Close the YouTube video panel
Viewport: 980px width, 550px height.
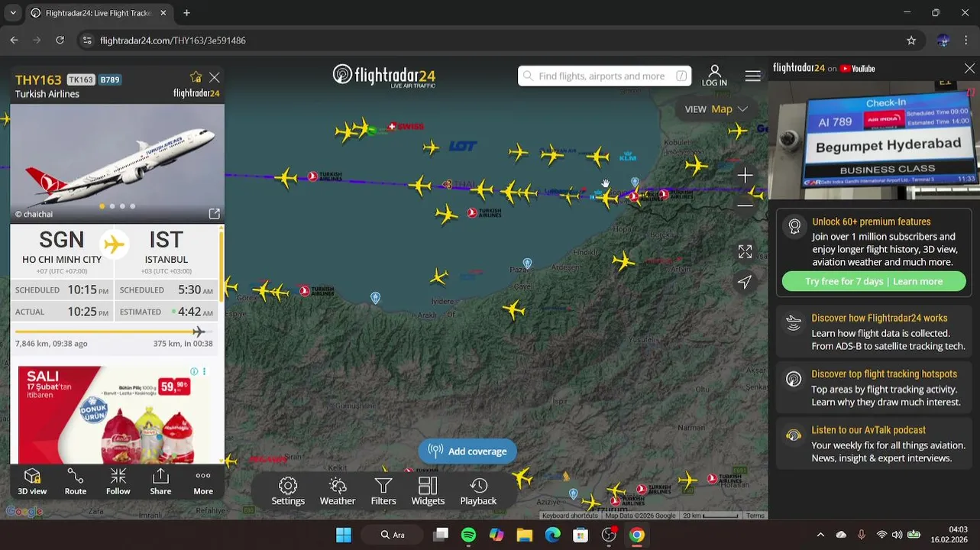pos(969,69)
